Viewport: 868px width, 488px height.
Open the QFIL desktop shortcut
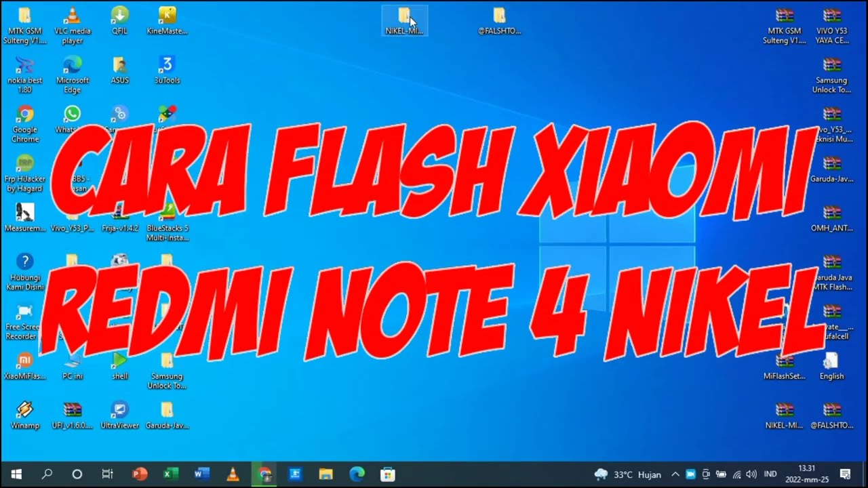(120, 21)
